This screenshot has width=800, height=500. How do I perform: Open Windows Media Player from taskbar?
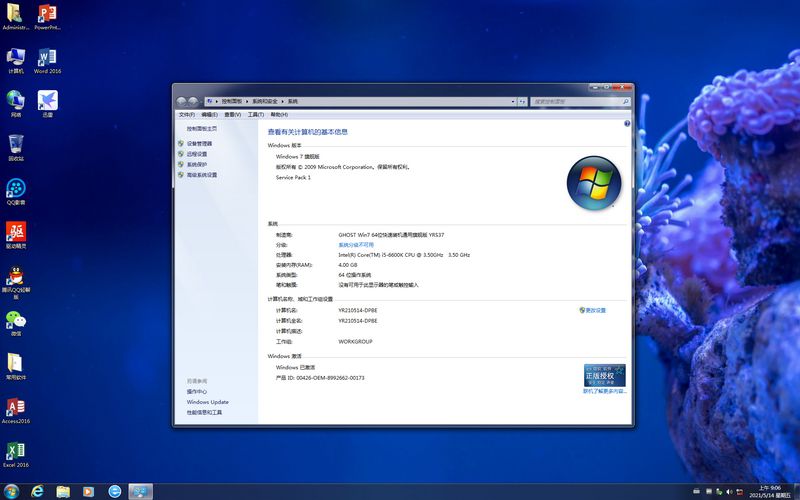coord(88,491)
